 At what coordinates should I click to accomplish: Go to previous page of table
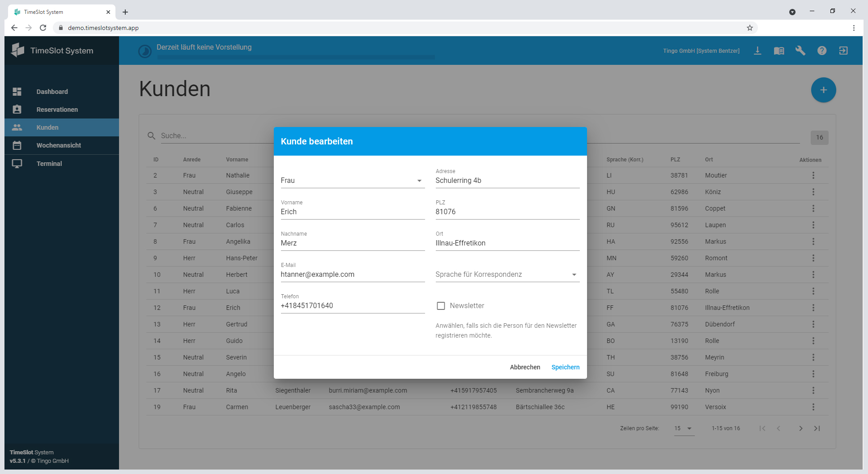point(779,428)
